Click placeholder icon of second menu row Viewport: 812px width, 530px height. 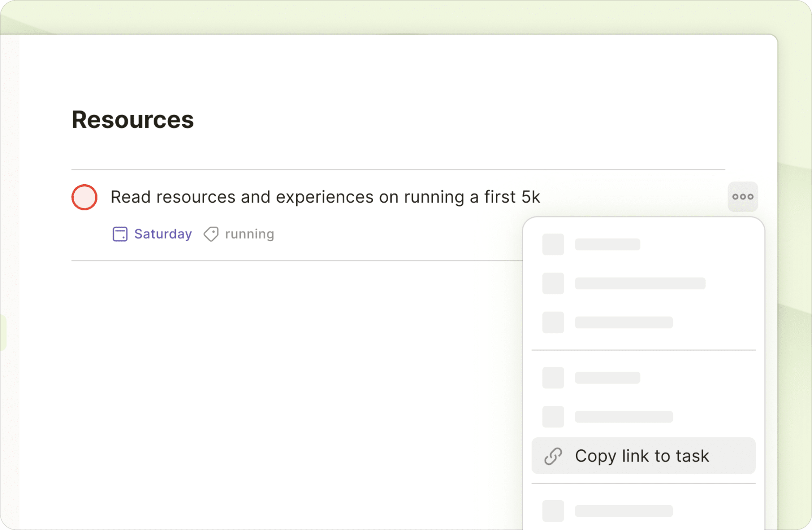553,283
